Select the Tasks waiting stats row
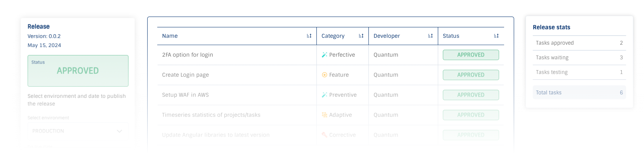Viewport: 644px width, 163px height. click(579, 57)
